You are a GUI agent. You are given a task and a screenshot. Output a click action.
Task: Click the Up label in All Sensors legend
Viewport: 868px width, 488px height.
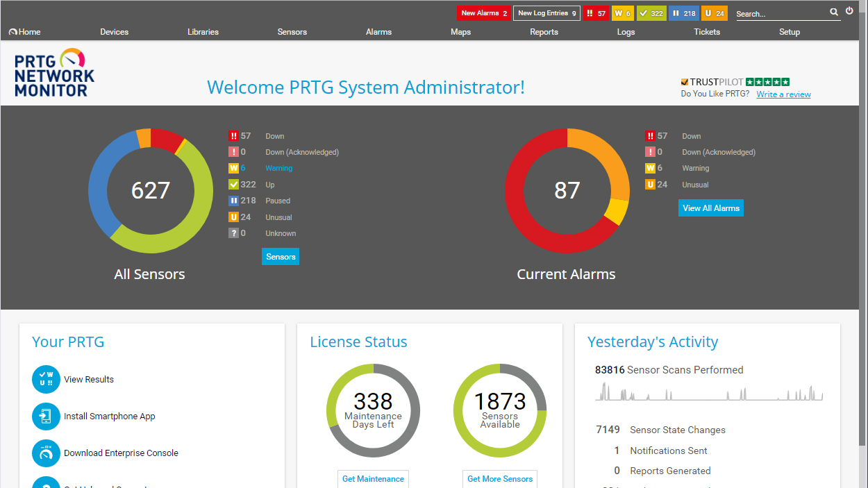click(270, 185)
